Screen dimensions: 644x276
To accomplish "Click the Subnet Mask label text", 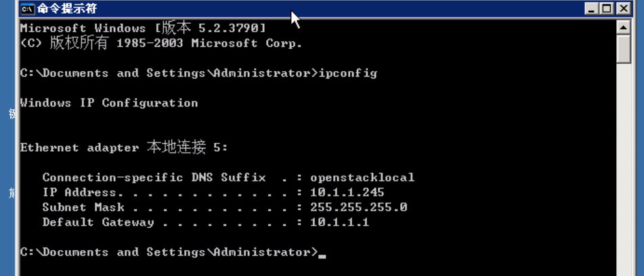I will 81,208.
